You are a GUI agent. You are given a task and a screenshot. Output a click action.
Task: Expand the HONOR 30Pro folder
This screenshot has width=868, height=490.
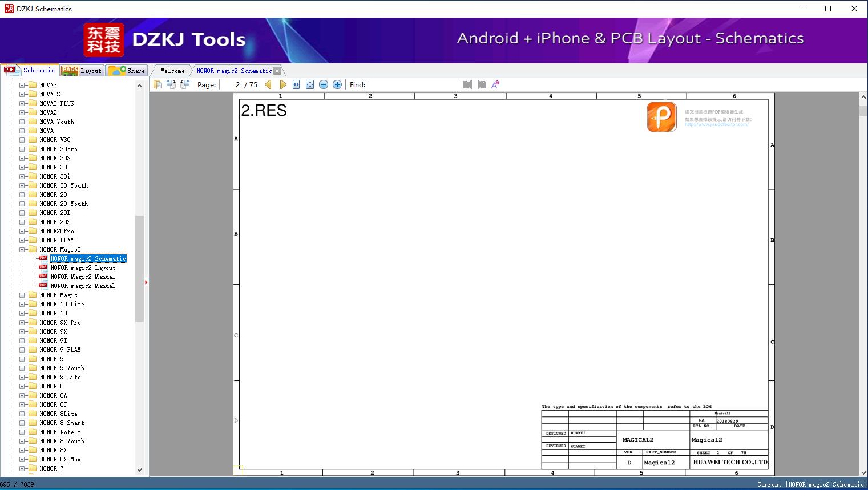[22, 149]
